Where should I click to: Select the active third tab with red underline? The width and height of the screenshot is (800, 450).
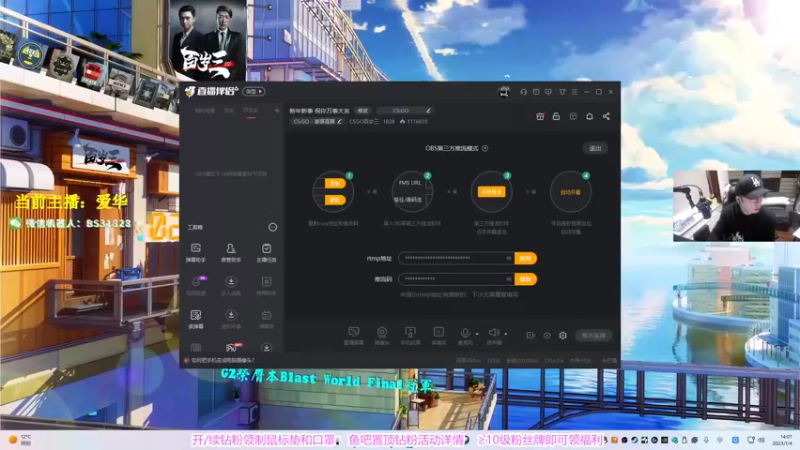point(251,111)
